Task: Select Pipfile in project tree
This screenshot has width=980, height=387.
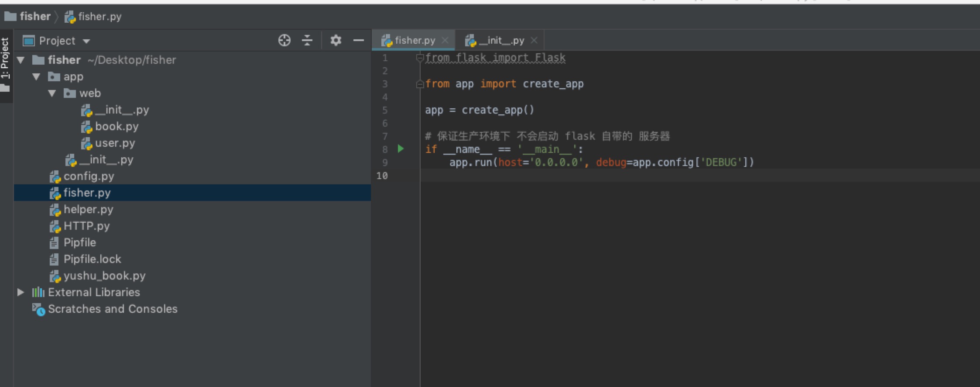Action: [x=73, y=243]
